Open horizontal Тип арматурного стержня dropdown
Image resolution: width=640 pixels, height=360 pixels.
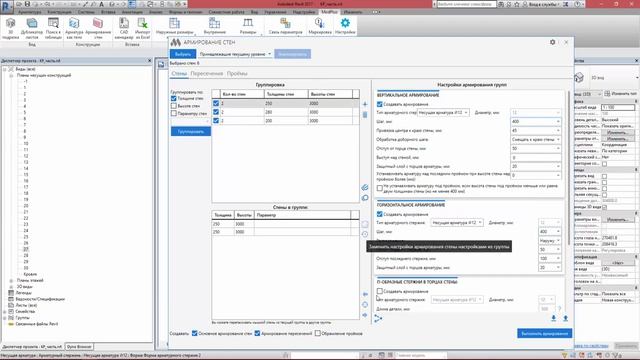point(457,222)
